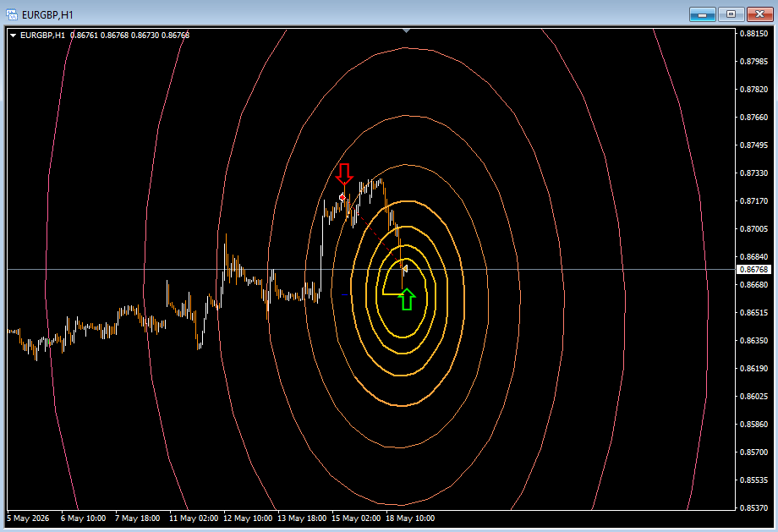Click the 12 May 10:00 time label
The width and height of the screenshot is (778, 532).
248,518
